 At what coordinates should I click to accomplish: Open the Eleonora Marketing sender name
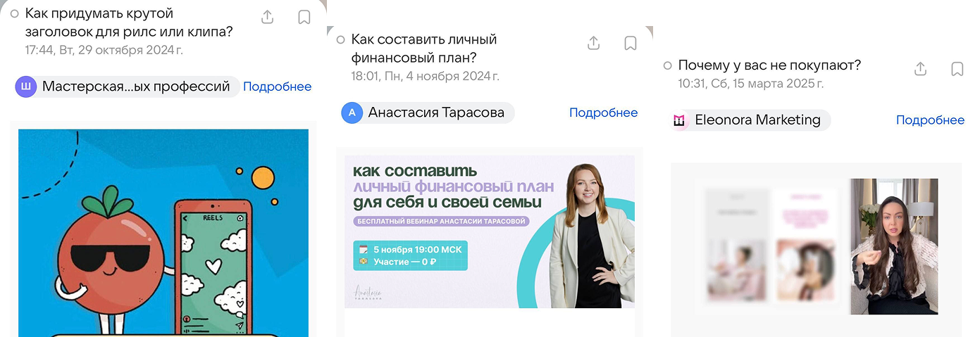tap(757, 120)
